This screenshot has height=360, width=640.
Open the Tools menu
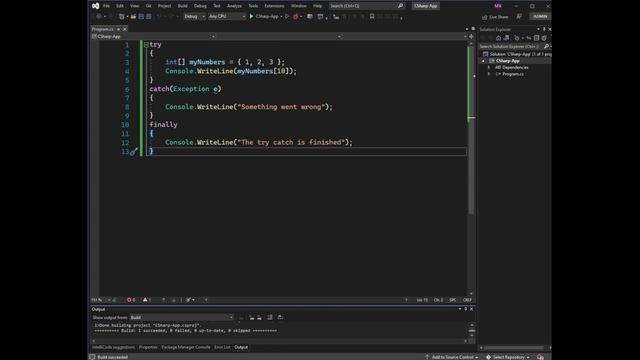click(253, 6)
